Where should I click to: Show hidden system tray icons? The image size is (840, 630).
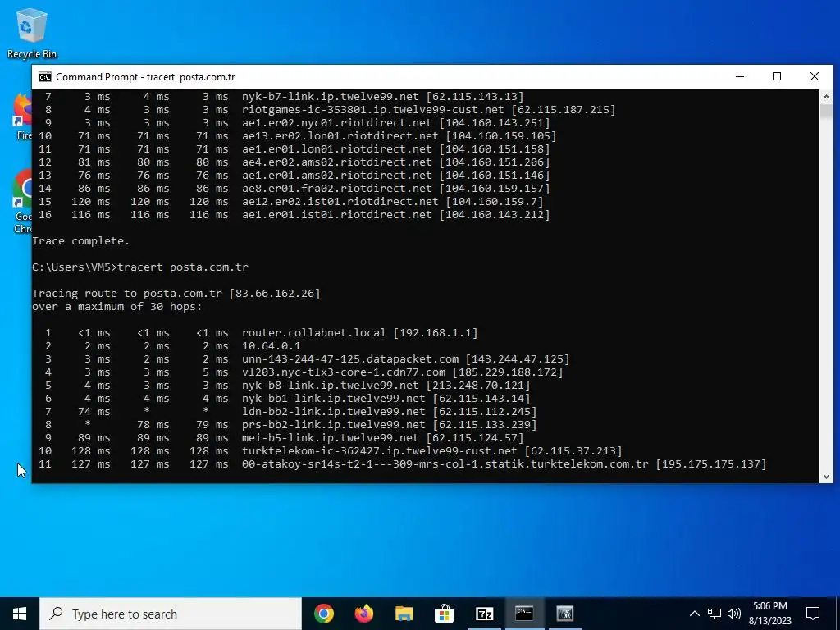[694, 614]
